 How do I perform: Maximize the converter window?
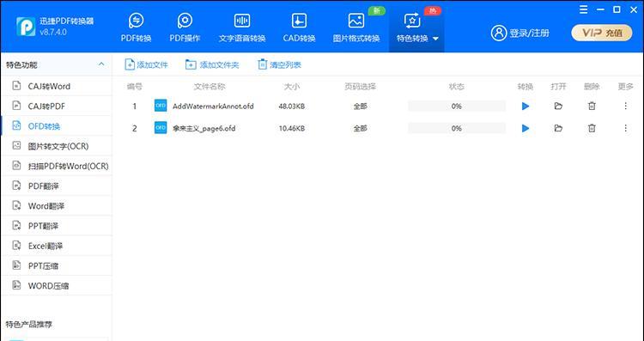point(617,9)
